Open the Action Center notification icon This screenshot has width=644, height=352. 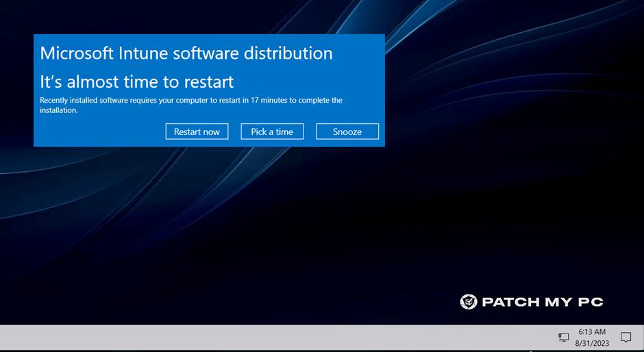click(x=626, y=338)
